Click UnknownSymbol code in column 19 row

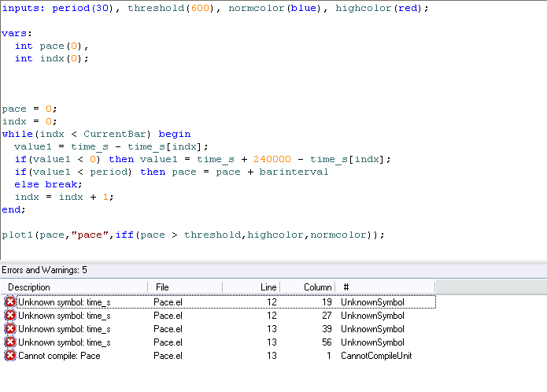(x=372, y=302)
